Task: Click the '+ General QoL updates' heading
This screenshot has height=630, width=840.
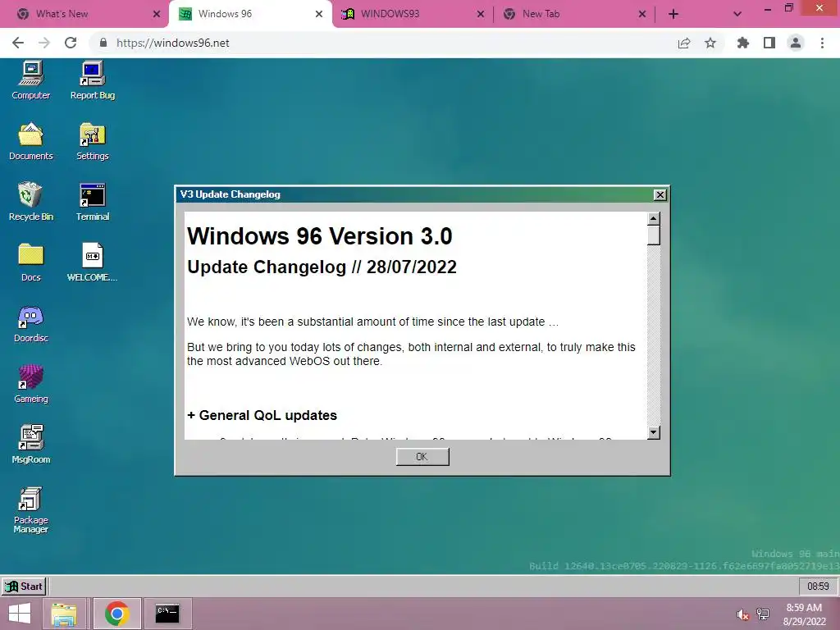Action: [x=262, y=416]
